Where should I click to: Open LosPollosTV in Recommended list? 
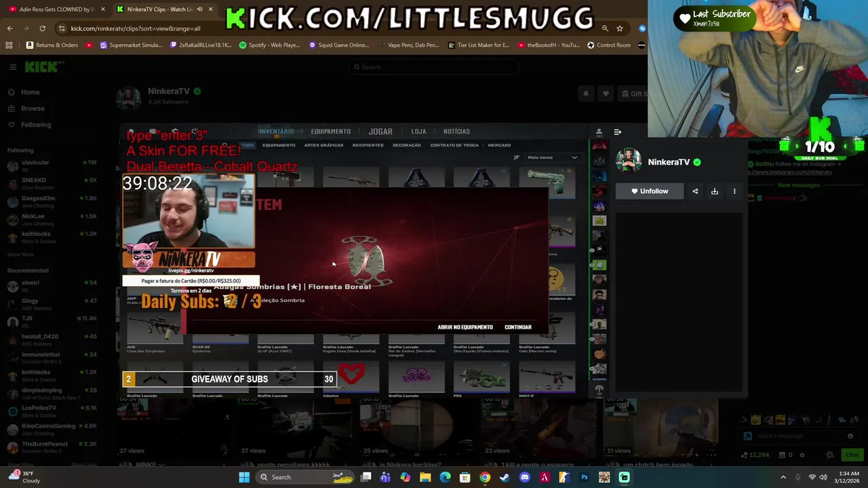pyautogui.click(x=52, y=411)
